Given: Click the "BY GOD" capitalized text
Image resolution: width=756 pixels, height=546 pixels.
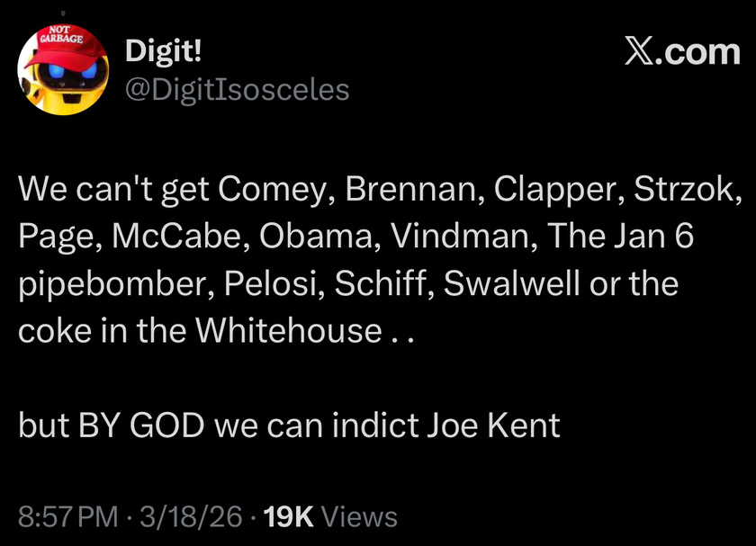Looking at the screenshot, I should tap(139, 424).
